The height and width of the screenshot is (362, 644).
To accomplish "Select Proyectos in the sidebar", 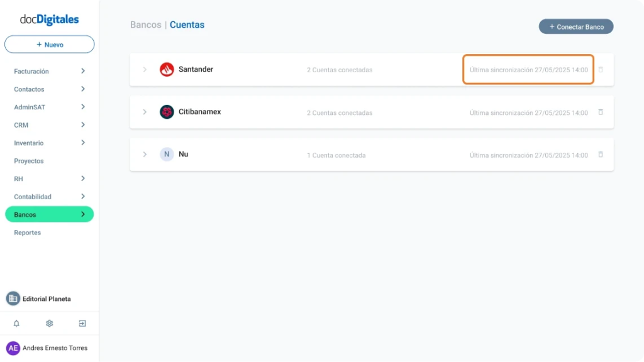I will click(x=29, y=161).
